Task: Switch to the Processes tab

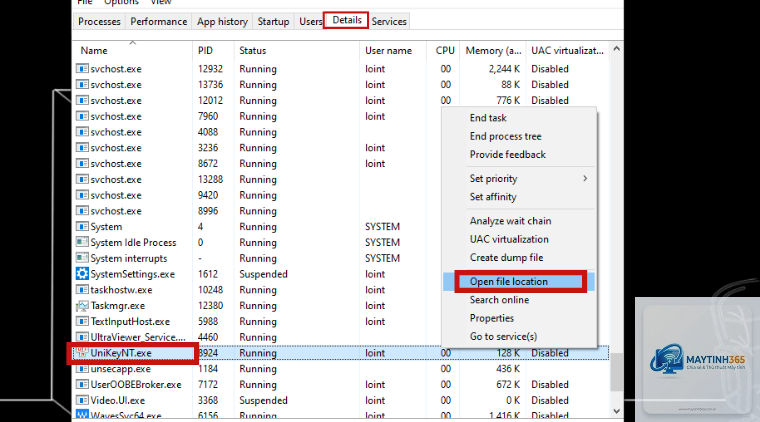Action: (99, 21)
